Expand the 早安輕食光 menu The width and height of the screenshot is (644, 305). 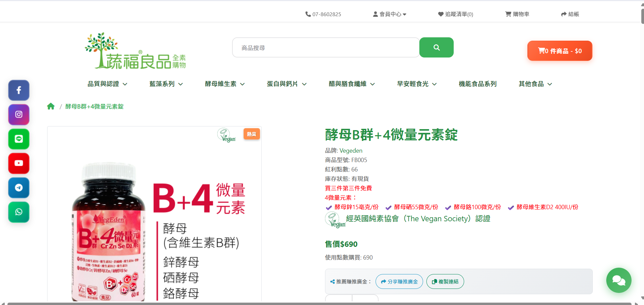point(417,84)
